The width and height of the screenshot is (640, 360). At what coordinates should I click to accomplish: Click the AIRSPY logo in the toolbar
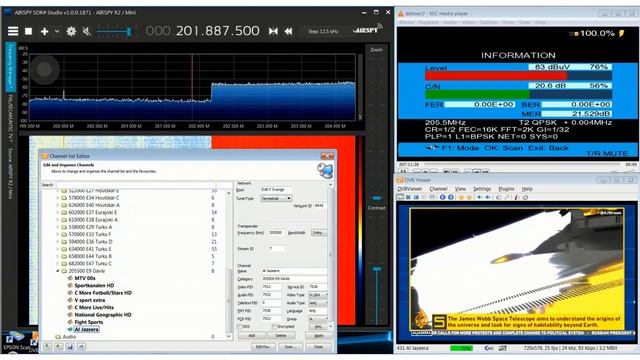368,29
